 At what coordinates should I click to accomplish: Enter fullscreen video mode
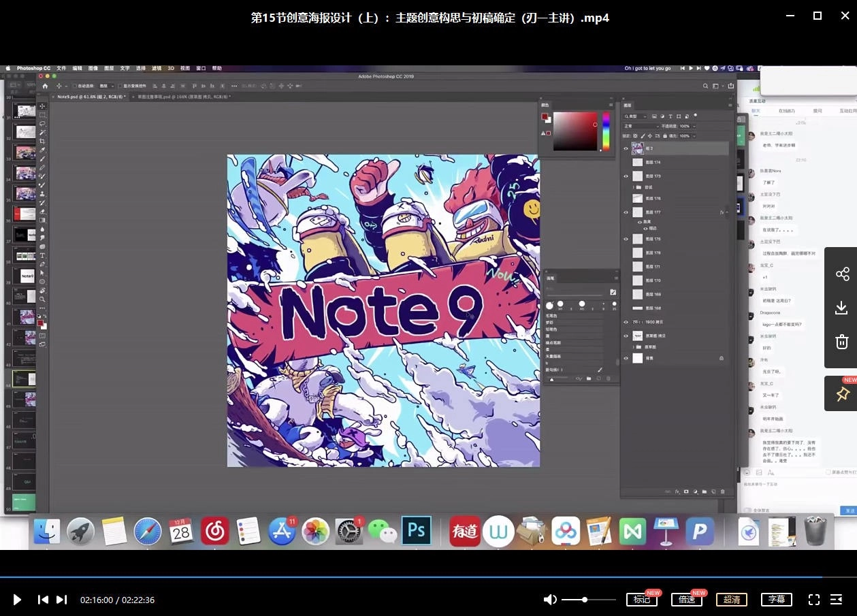pos(814,600)
